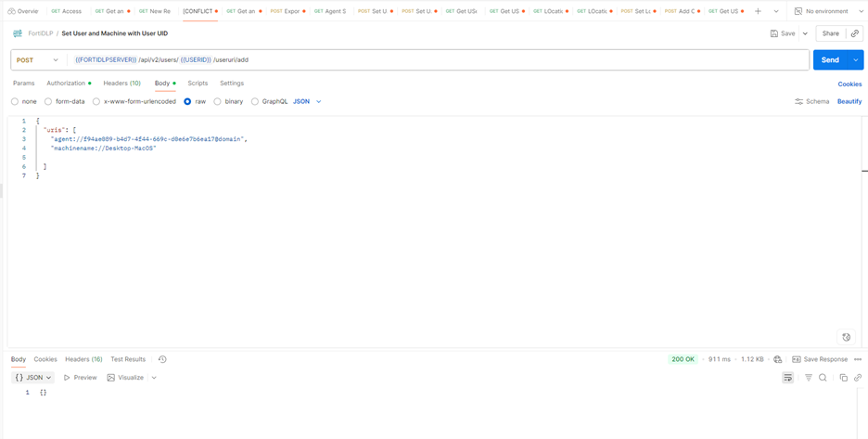Switch to the GET Access request tab
Viewport: 868px width, 439px height.
coord(66,11)
